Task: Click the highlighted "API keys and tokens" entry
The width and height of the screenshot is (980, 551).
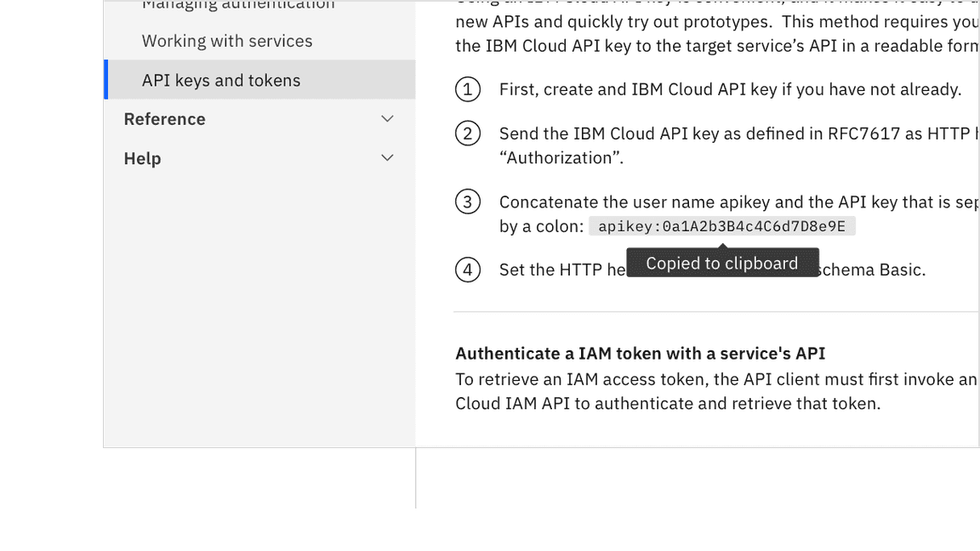Action: [222, 80]
